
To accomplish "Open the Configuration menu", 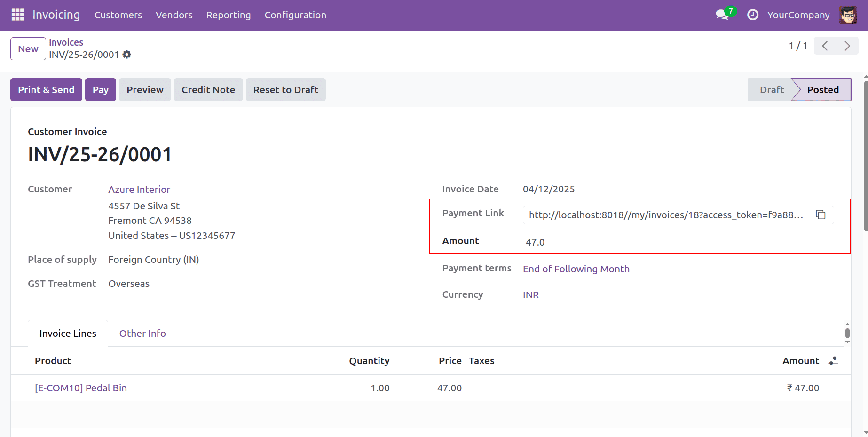I will (x=295, y=15).
